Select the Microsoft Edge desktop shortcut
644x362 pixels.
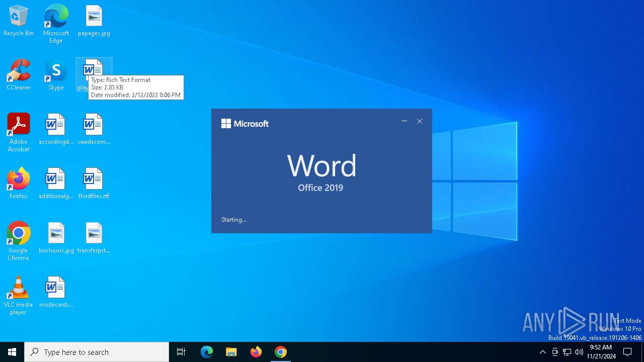(56, 24)
